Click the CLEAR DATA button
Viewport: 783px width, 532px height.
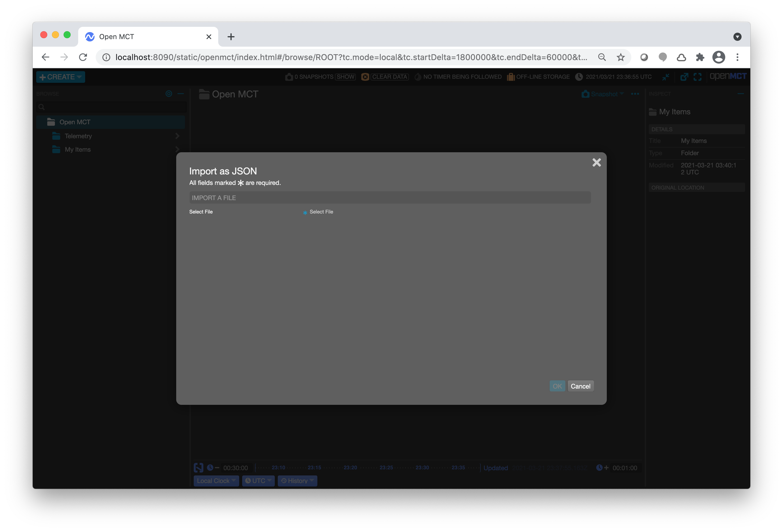coord(389,77)
